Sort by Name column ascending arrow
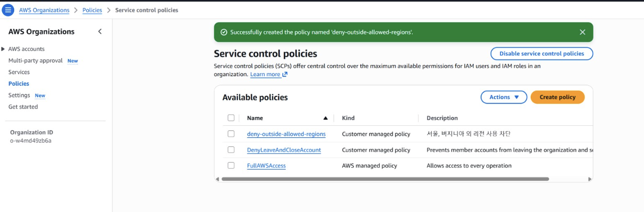The width and height of the screenshot is (644, 212). click(x=326, y=118)
